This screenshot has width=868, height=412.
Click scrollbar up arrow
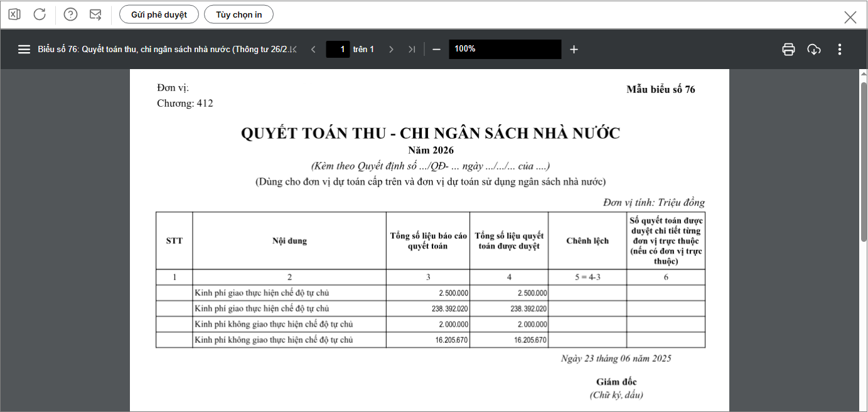864,74
